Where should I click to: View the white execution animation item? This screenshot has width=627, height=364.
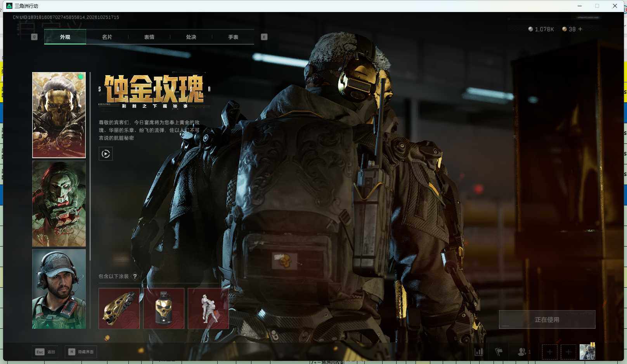click(x=208, y=309)
